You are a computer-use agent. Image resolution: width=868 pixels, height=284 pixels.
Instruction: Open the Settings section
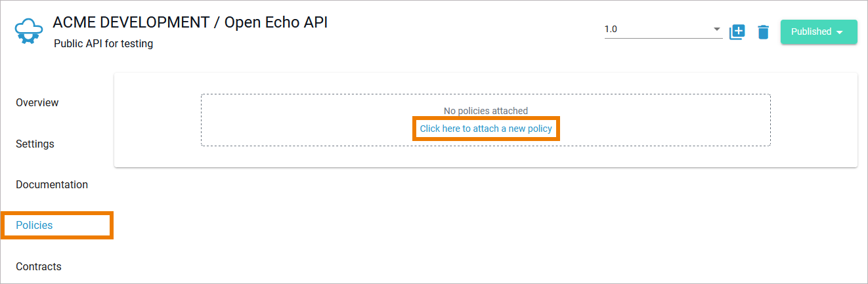point(35,144)
